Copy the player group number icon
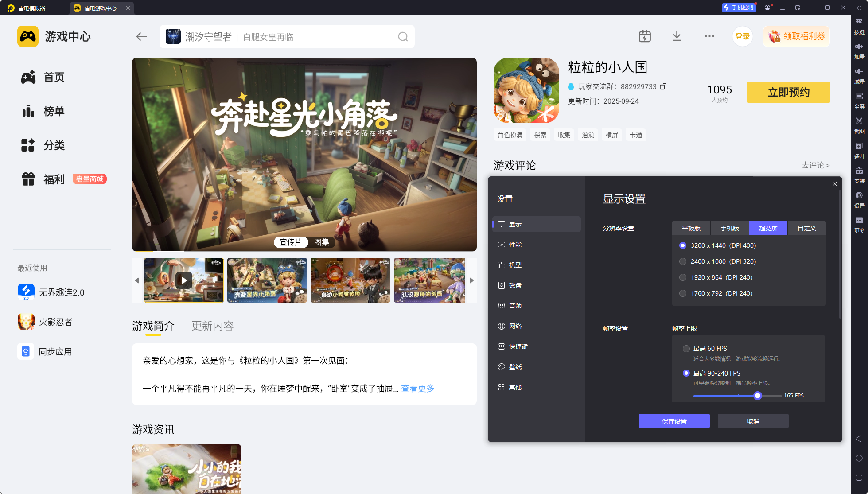This screenshot has width=868, height=494. [x=663, y=86]
